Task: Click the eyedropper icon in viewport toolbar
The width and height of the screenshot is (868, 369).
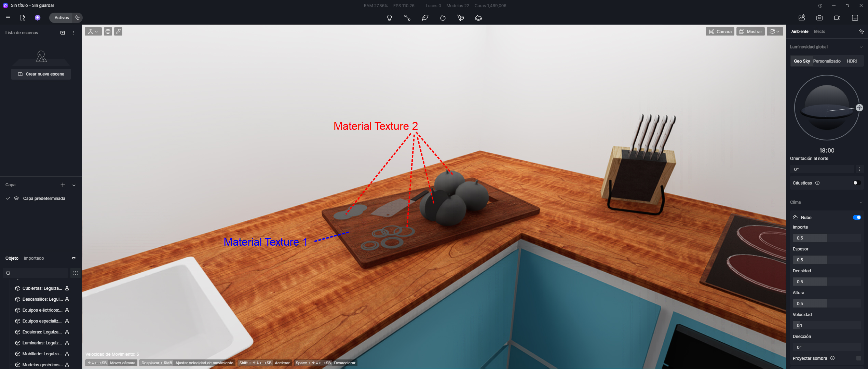Action: 118,31
